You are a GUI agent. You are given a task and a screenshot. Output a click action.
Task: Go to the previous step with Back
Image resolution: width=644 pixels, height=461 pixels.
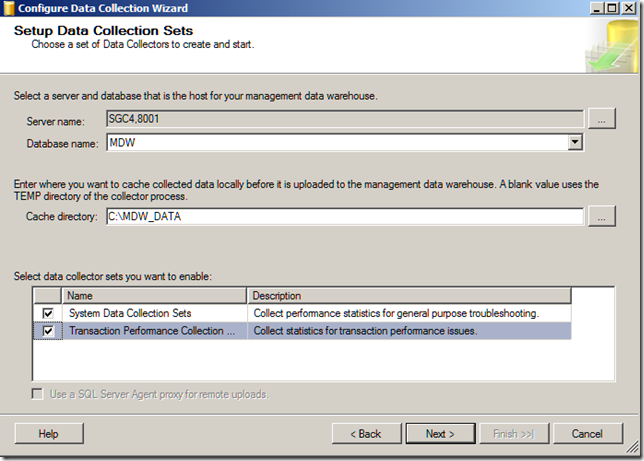tap(365, 434)
